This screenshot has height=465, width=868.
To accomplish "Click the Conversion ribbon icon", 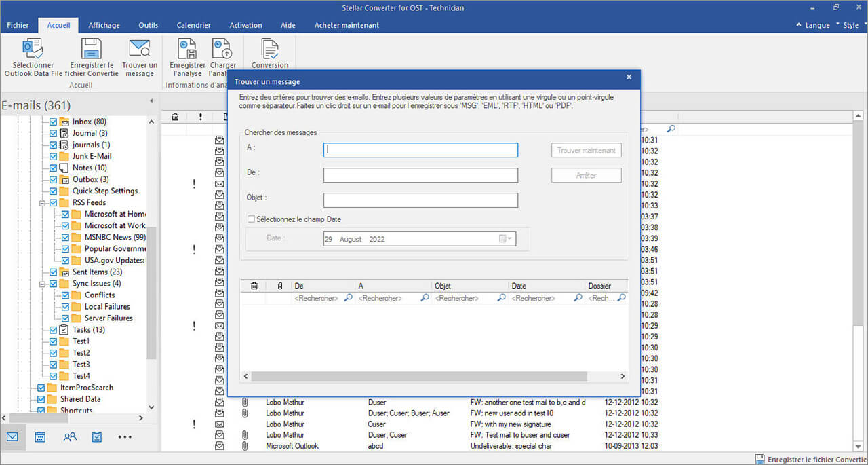I will 270,48.
